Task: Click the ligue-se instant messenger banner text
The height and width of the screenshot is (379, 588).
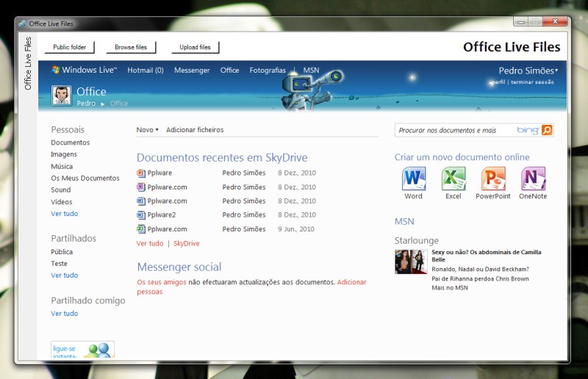Action: pyautogui.click(x=65, y=352)
